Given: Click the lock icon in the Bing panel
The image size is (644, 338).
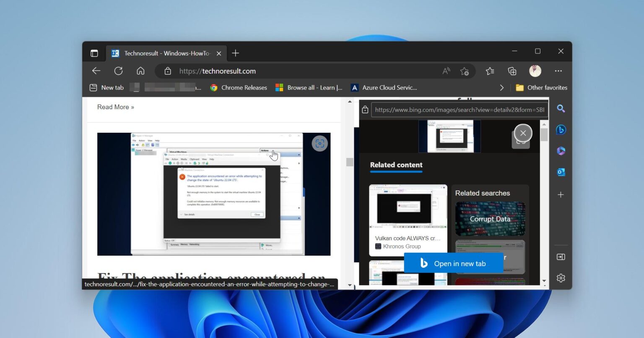Looking at the screenshot, I should [x=365, y=110].
